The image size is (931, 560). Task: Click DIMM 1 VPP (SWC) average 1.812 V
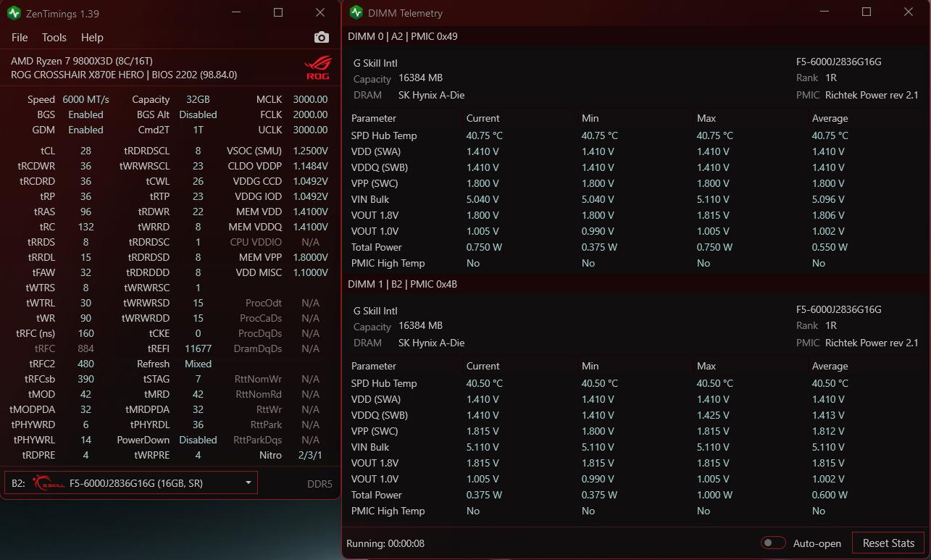(828, 431)
